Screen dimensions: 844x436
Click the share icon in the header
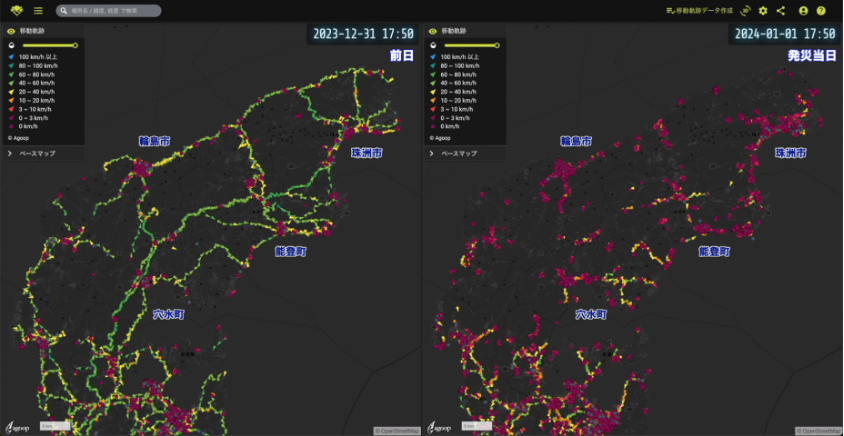781,11
